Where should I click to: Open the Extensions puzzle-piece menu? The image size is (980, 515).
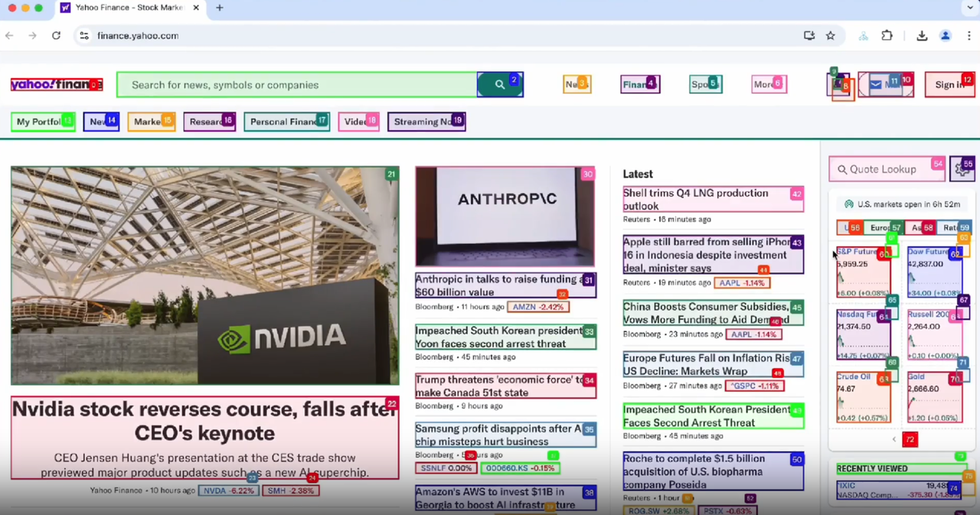887,35
